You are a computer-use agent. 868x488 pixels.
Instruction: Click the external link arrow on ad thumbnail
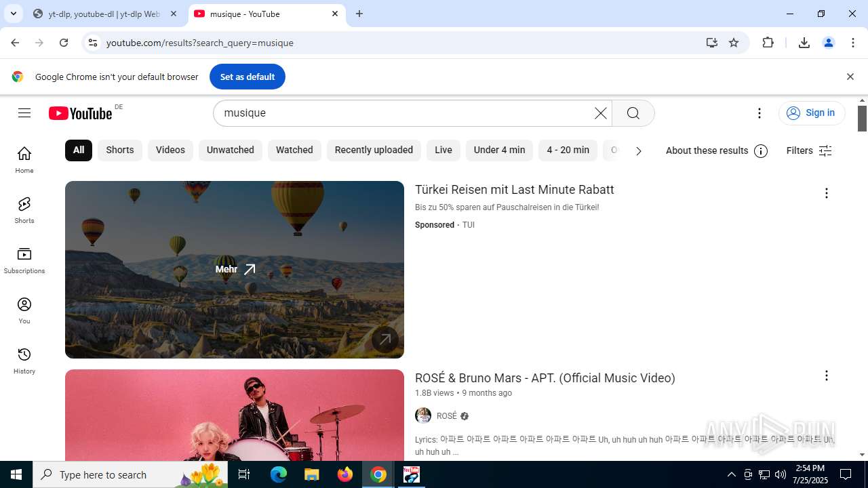(x=385, y=340)
